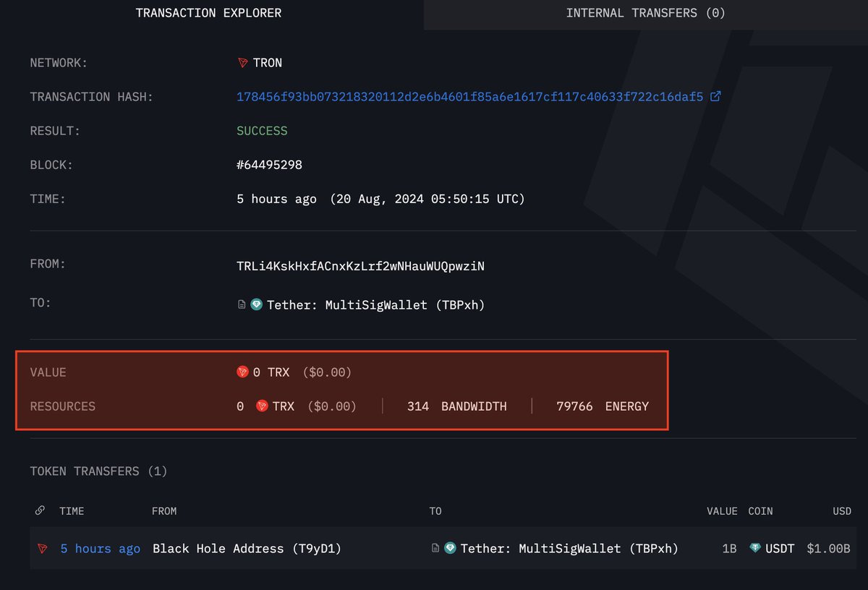Click the TRON icon in the token transfer row
Image resolution: width=868 pixels, height=590 pixels.
43,549
